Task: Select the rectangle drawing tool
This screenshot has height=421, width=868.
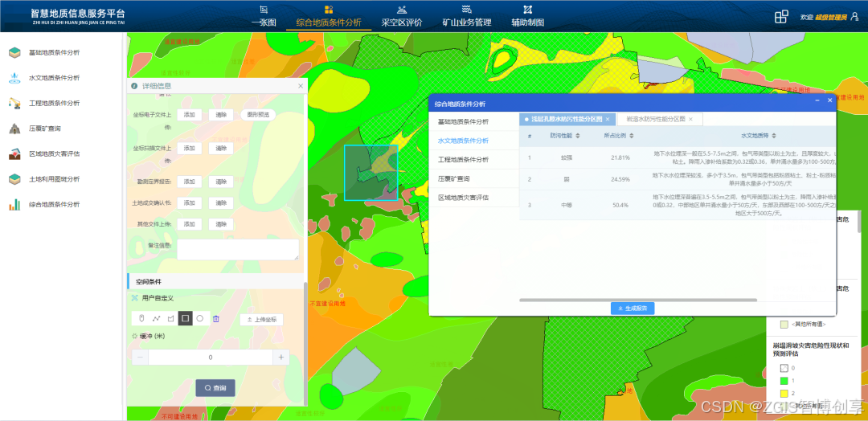Action: 186,318
